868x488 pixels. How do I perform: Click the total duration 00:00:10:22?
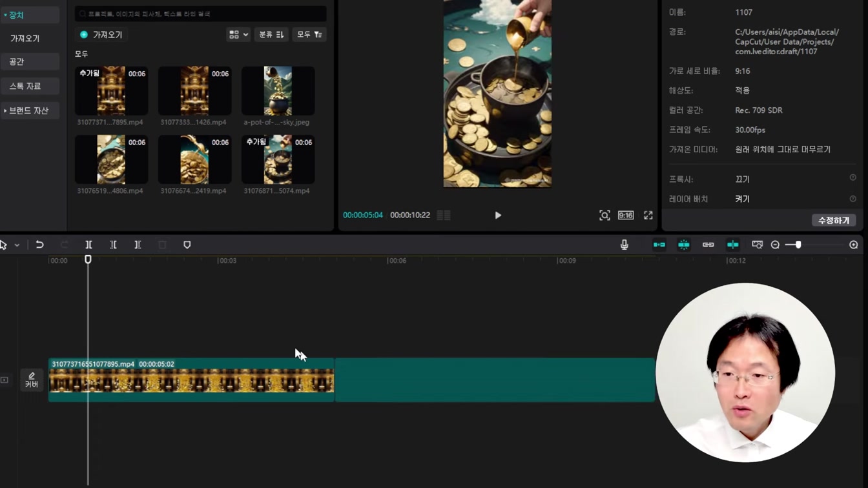[x=410, y=215]
